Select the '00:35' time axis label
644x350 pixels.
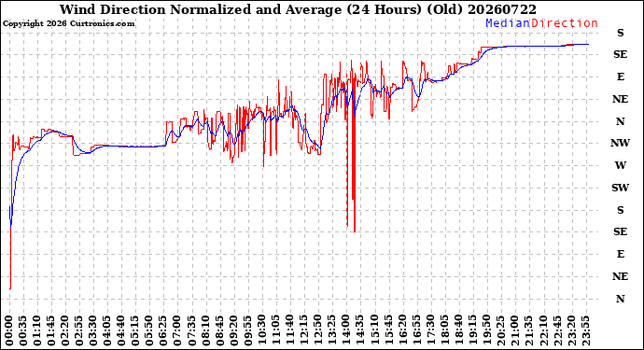coord(23,331)
